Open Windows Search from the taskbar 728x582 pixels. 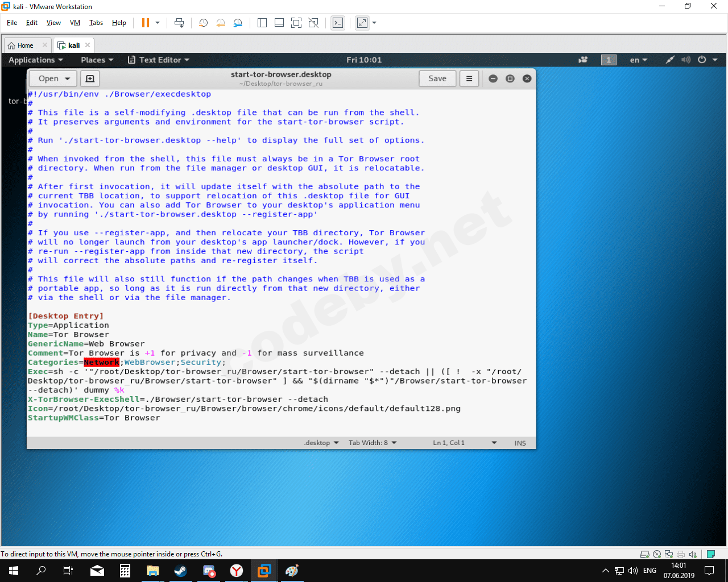pyautogui.click(x=41, y=571)
